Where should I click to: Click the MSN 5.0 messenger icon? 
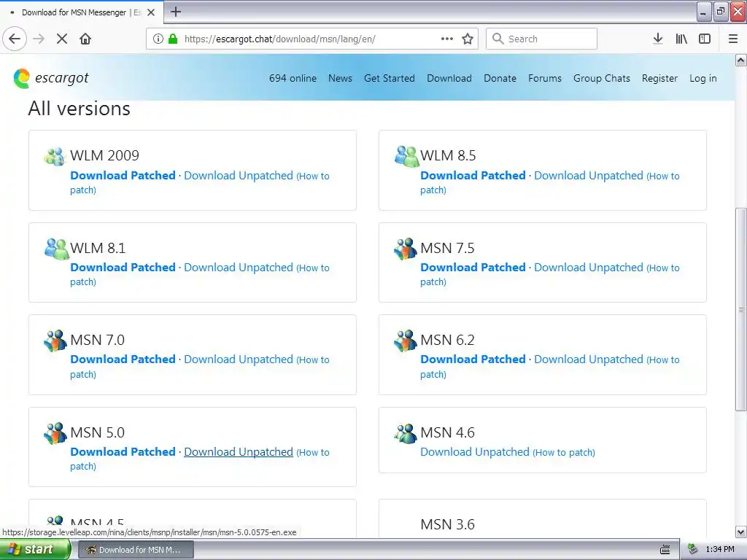(x=55, y=433)
